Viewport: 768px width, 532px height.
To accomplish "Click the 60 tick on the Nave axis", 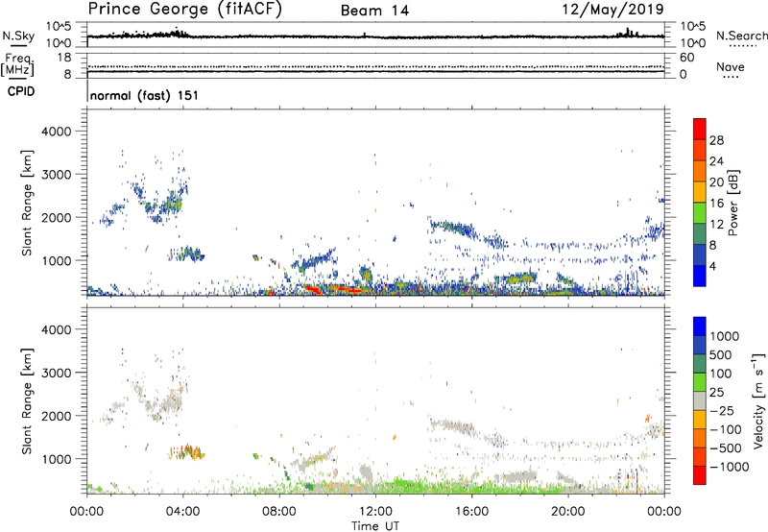I will (686, 58).
